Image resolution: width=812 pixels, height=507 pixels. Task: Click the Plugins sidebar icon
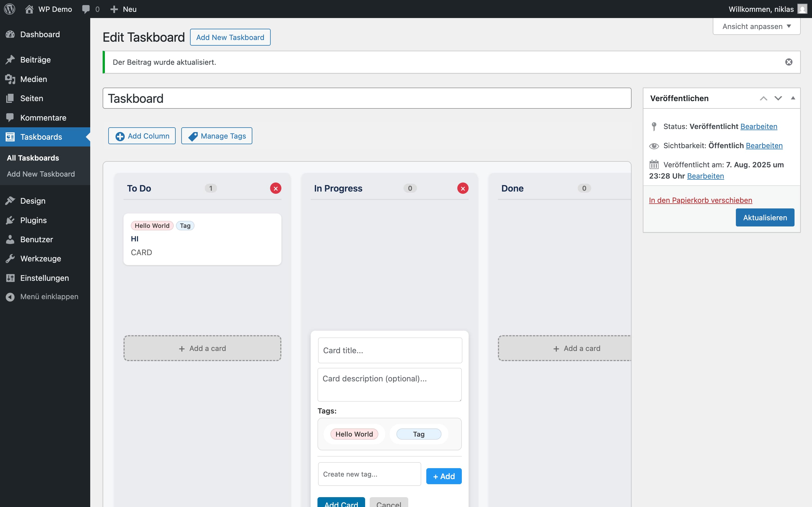[x=10, y=220]
